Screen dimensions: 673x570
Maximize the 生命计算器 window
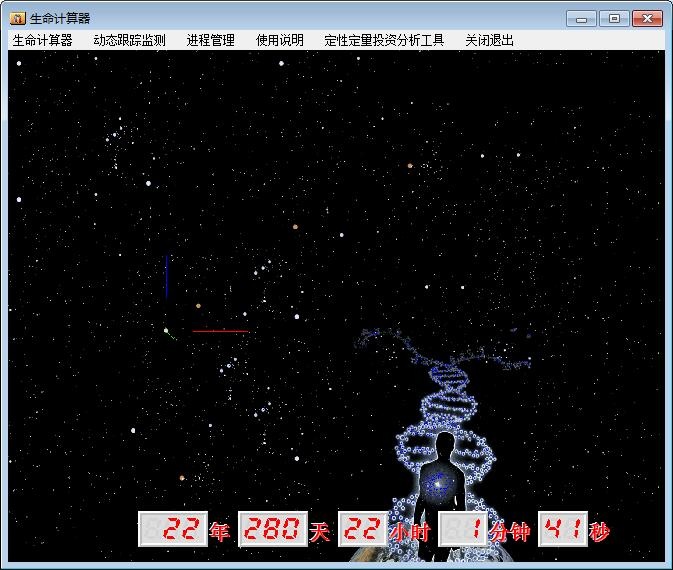click(x=614, y=19)
